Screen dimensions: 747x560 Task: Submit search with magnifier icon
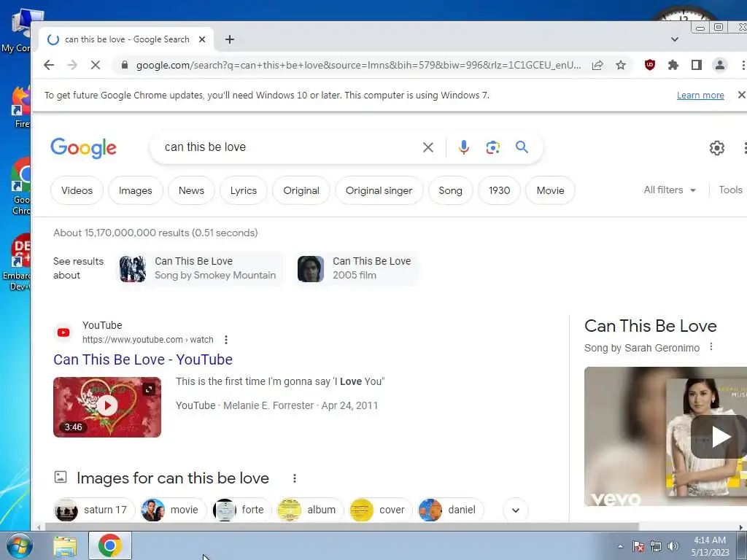click(522, 147)
